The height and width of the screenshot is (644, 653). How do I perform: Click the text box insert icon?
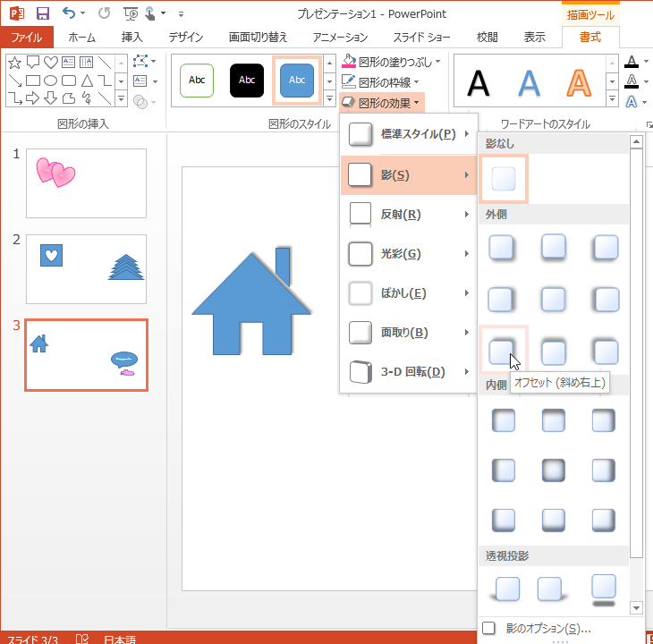point(140,80)
